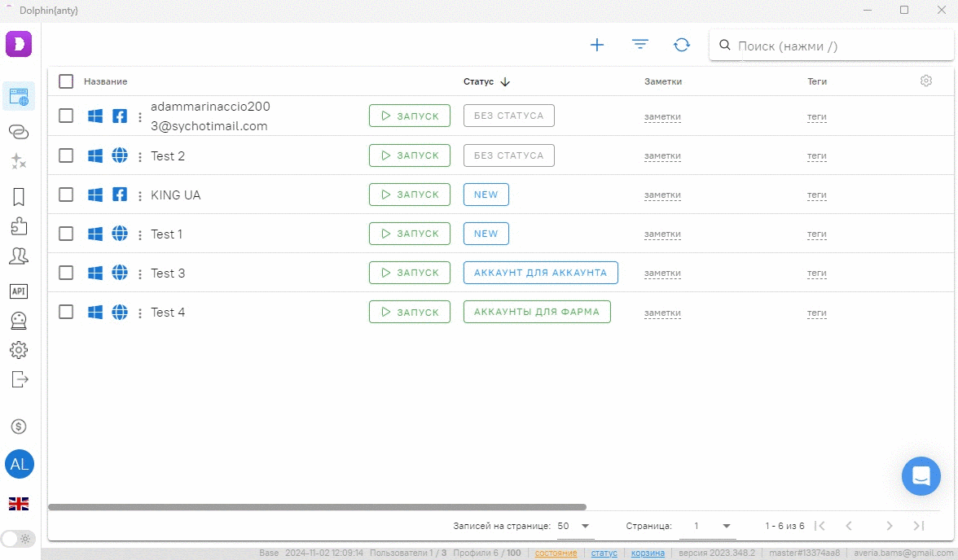
Task: Check the select-all checkbox in header
Action: (x=66, y=81)
